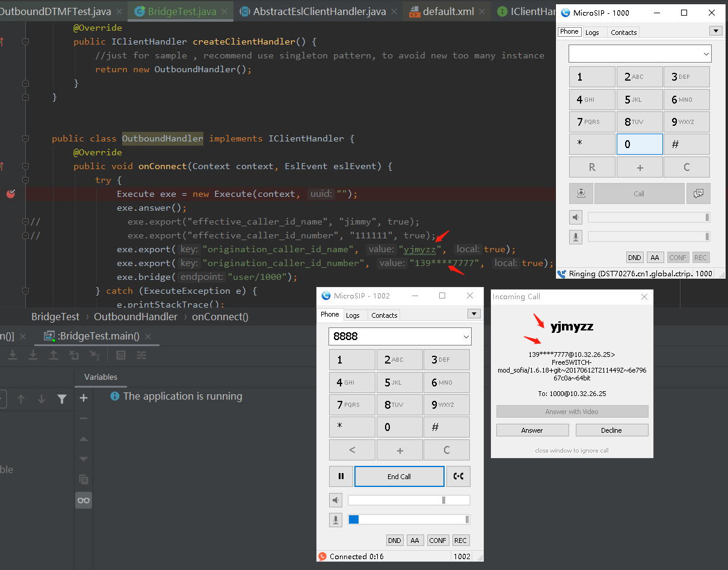The height and width of the screenshot is (570, 728).
Task: Toggle REC in MicroSIP 1002
Action: [x=460, y=541]
